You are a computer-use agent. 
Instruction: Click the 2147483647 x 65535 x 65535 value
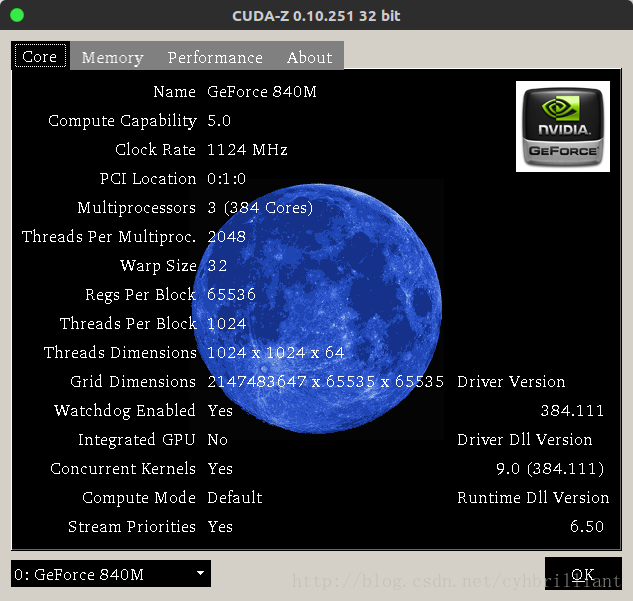(x=325, y=382)
